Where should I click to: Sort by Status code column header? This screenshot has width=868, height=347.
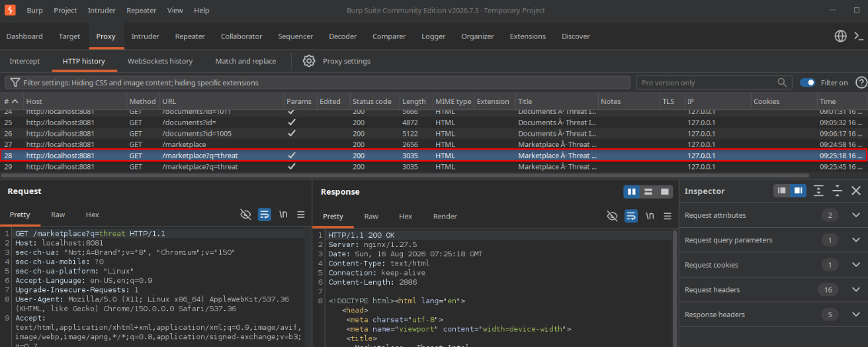pyautogui.click(x=374, y=101)
